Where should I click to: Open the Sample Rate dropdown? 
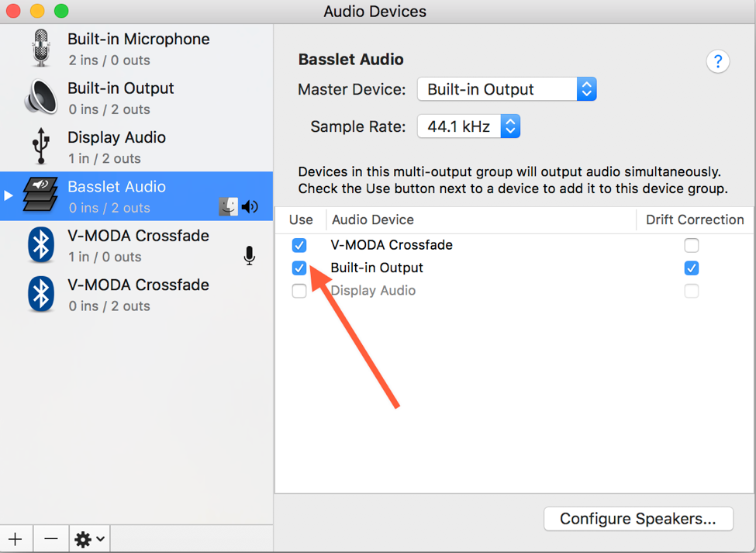coord(468,126)
